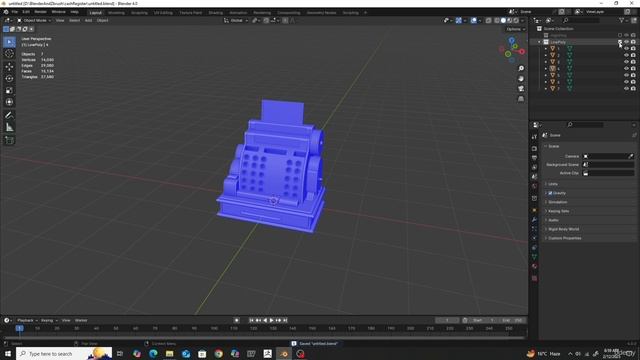Screen dimensions: 640x360
Task: Toggle the camera view icon
Action: pyautogui.click(x=521, y=89)
